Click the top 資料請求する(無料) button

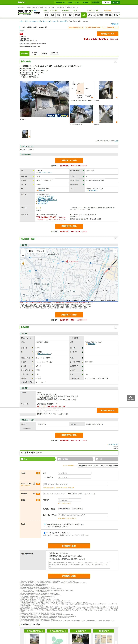coord(107,34)
